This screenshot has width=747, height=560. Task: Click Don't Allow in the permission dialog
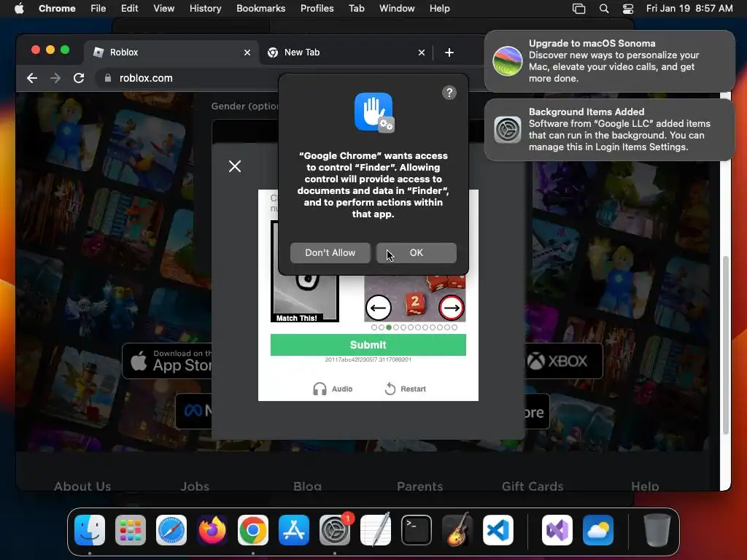330,253
